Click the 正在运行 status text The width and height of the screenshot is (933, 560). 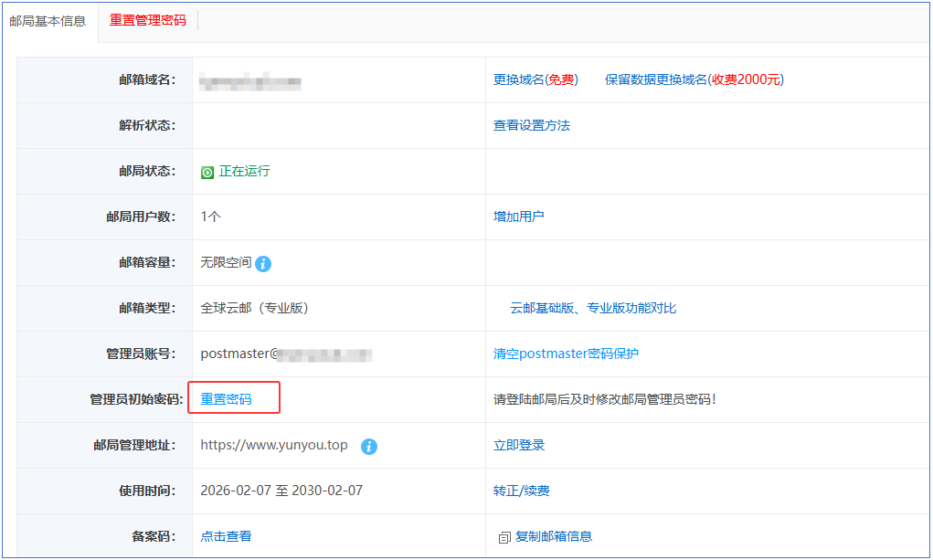coord(244,171)
